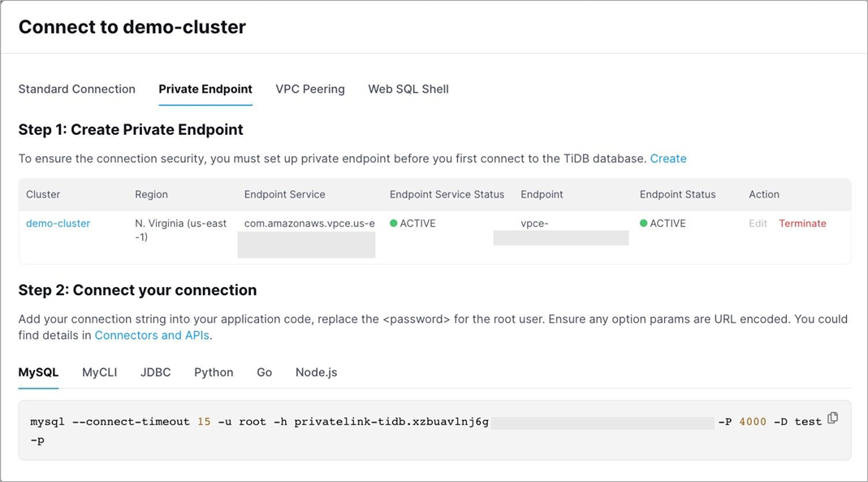
Task: Click the Create private endpoint link
Action: (668, 158)
